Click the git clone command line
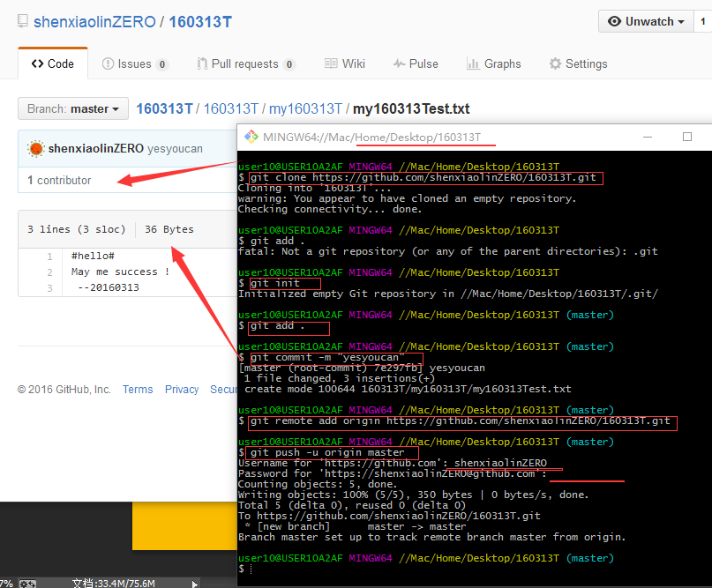The height and width of the screenshot is (588, 712). click(423, 177)
